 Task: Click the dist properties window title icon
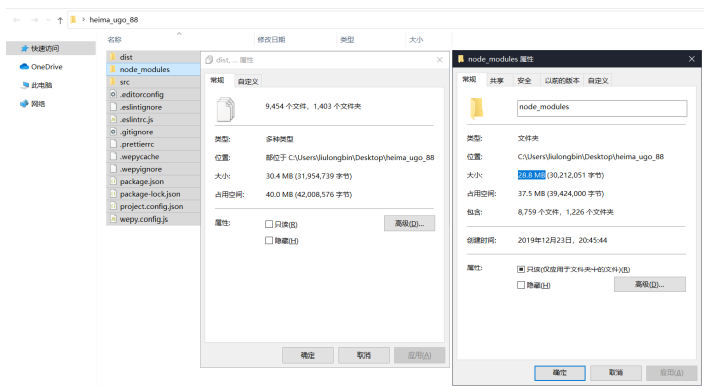click(x=209, y=60)
